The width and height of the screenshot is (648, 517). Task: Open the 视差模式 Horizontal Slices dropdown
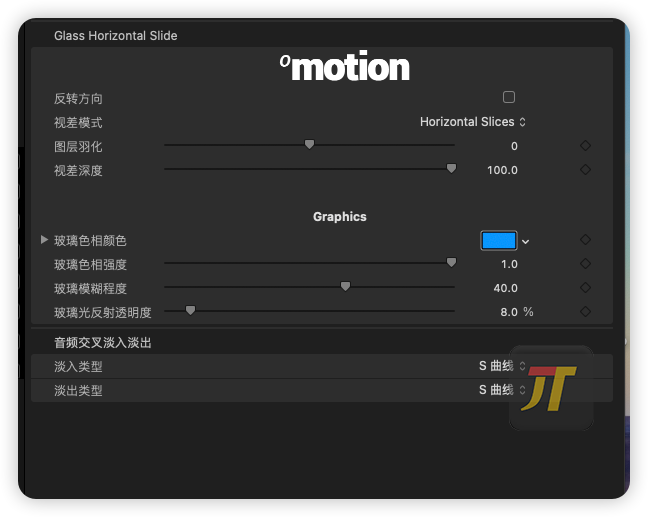click(473, 122)
